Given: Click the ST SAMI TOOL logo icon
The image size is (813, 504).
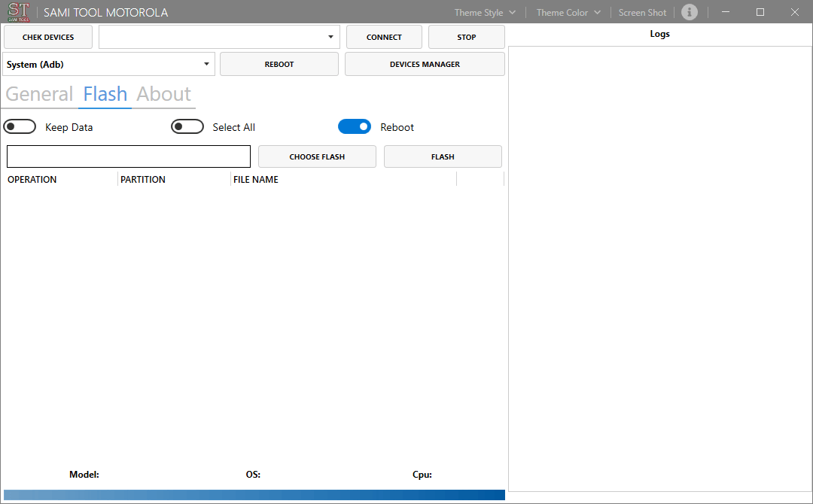Looking at the screenshot, I should pyautogui.click(x=17, y=12).
